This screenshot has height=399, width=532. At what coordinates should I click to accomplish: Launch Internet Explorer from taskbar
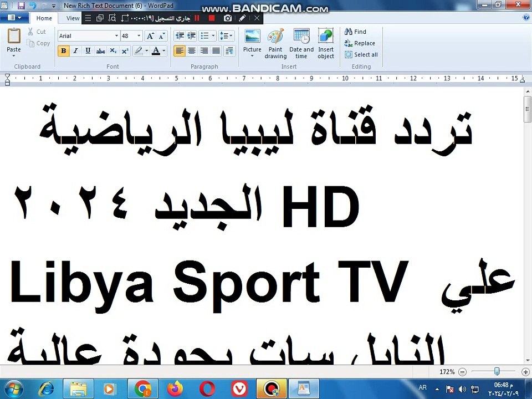pyautogui.click(x=46, y=389)
